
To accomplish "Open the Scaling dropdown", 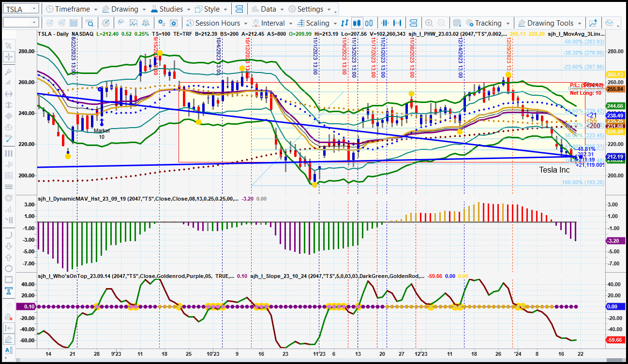I will coord(316,23).
